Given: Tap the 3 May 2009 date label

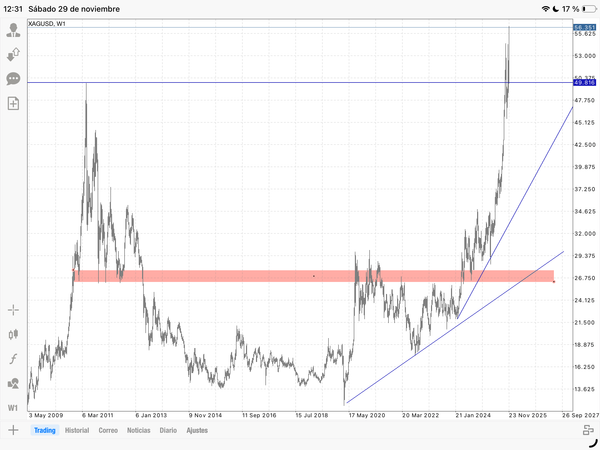Looking at the screenshot, I should pyautogui.click(x=46, y=415).
